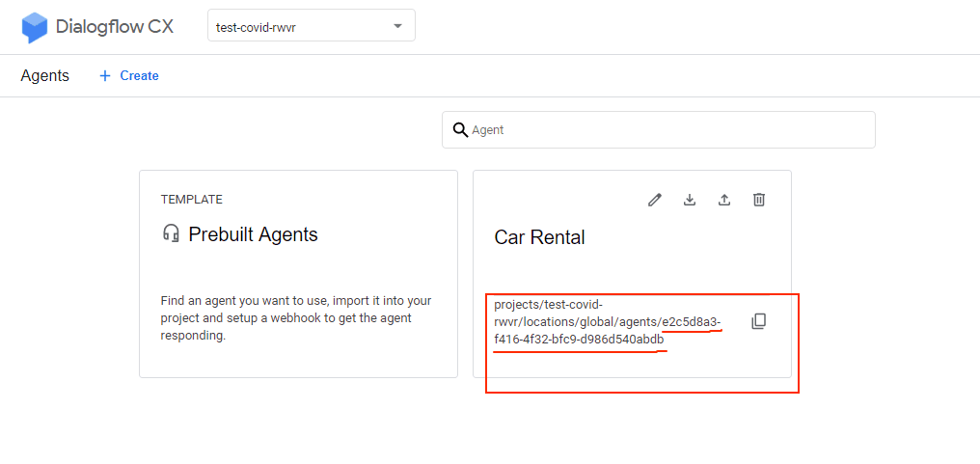
Task: Click the magnifier search icon
Action: [460, 130]
